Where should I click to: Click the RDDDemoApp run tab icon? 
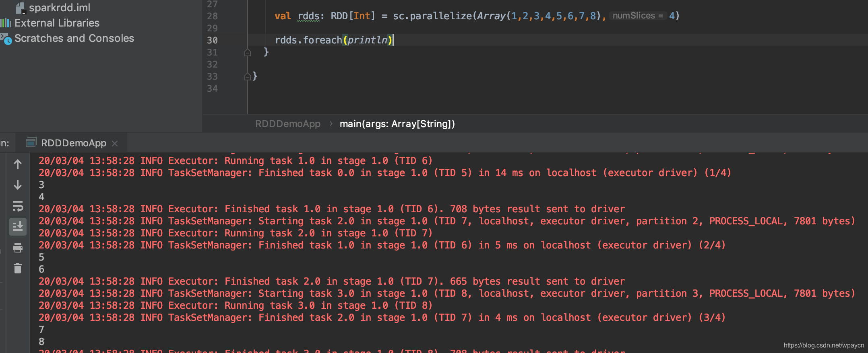click(x=31, y=143)
